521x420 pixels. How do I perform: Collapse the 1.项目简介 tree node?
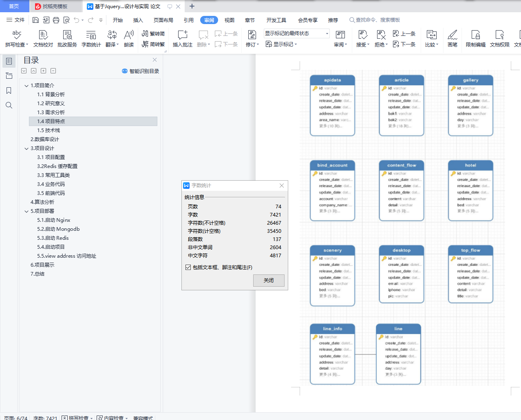tap(26, 86)
